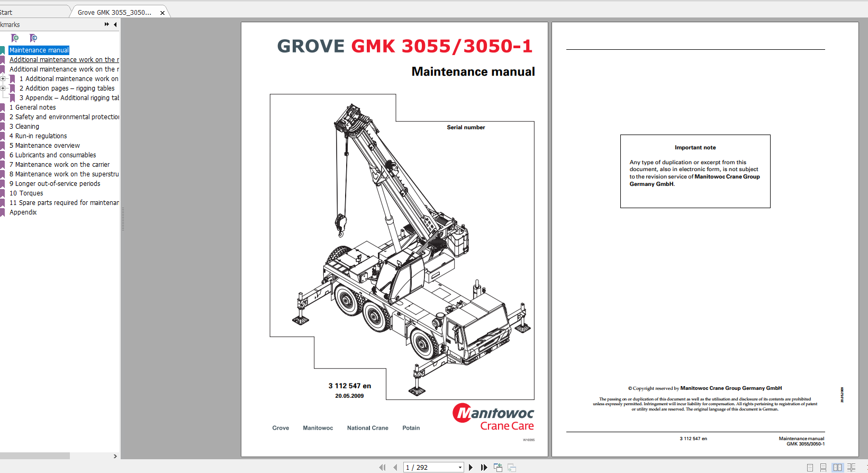Open '2 Addition pages – rigging tables'
This screenshot has height=473, width=868.
67,88
